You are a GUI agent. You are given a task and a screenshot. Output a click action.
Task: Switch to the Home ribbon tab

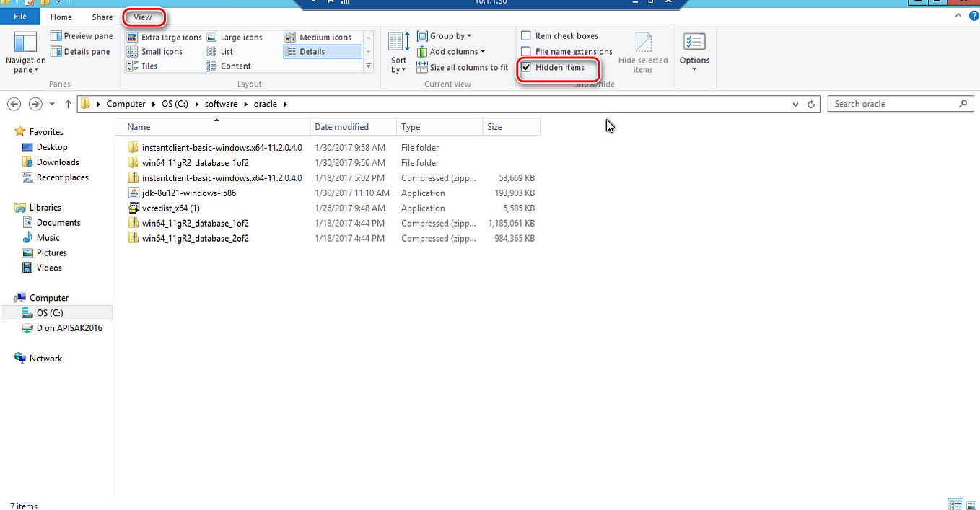pos(61,17)
